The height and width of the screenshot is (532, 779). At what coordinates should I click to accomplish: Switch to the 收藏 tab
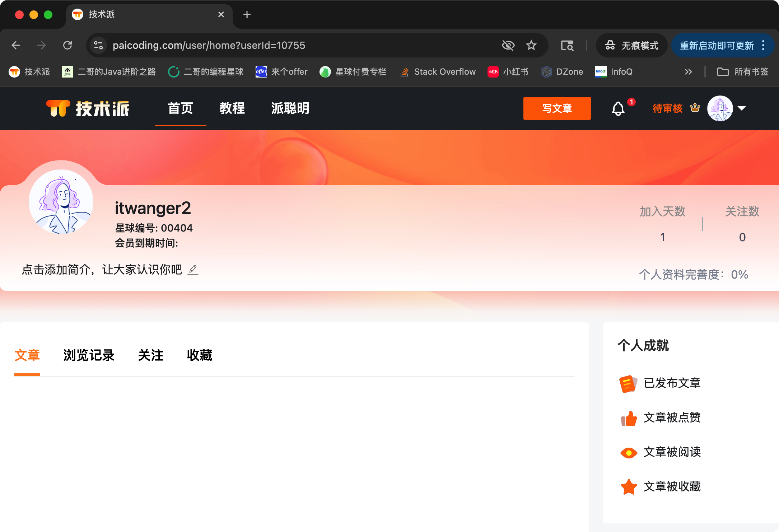(199, 355)
